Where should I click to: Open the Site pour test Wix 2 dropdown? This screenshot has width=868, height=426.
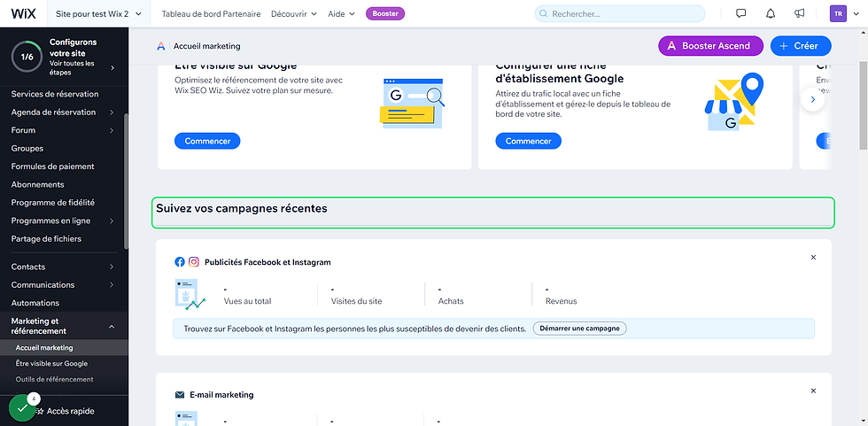point(98,14)
